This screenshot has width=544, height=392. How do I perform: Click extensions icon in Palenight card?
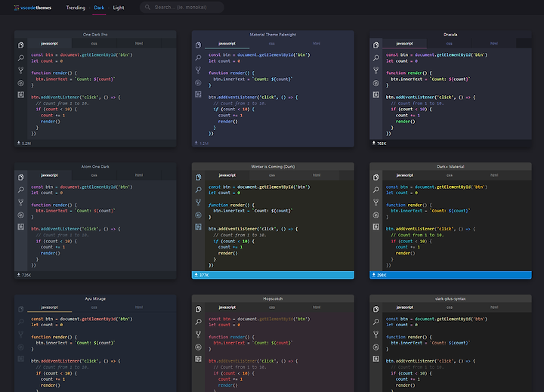198,94
